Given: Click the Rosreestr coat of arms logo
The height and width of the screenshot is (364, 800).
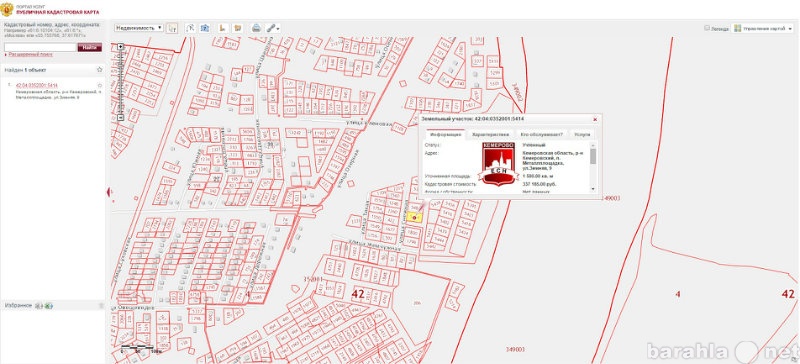Looking at the screenshot, I should click(x=7, y=9).
